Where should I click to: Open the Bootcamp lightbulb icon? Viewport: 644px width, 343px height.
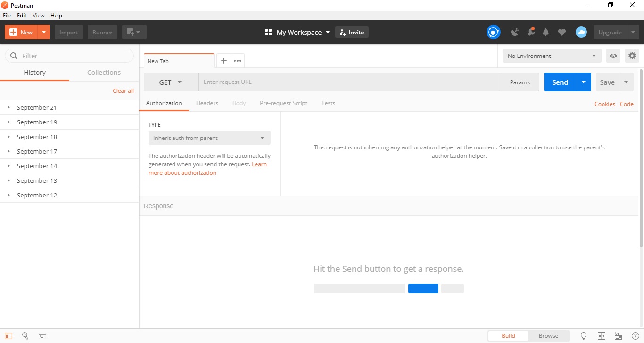coord(584,335)
